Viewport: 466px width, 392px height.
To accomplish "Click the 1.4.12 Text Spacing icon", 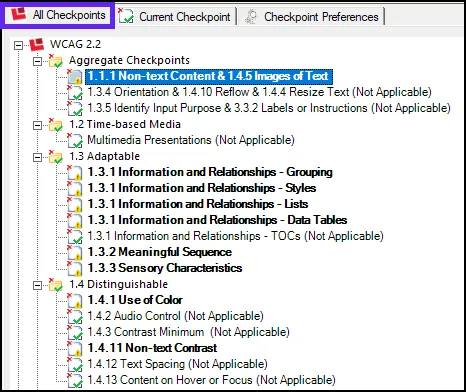I will pyautogui.click(x=75, y=364).
